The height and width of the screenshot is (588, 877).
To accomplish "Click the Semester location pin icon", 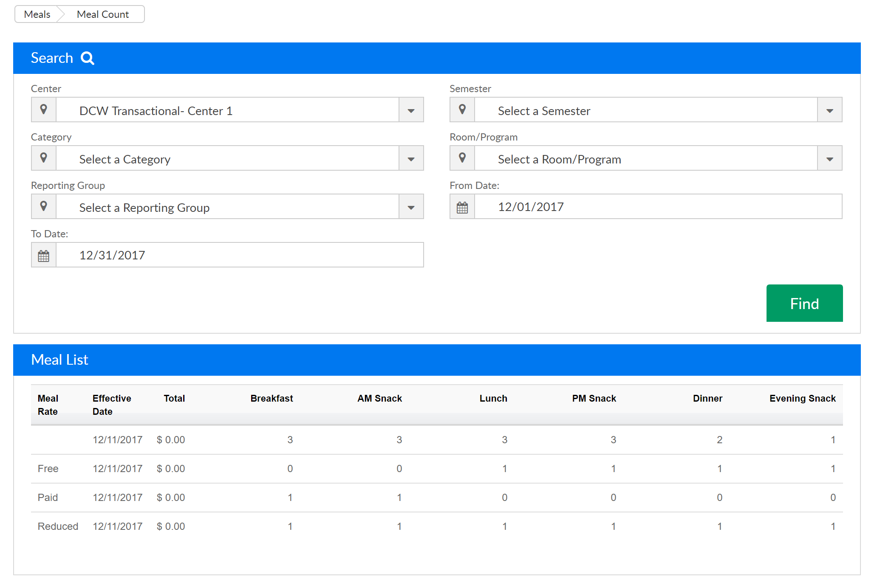I will tap(462, 110).
